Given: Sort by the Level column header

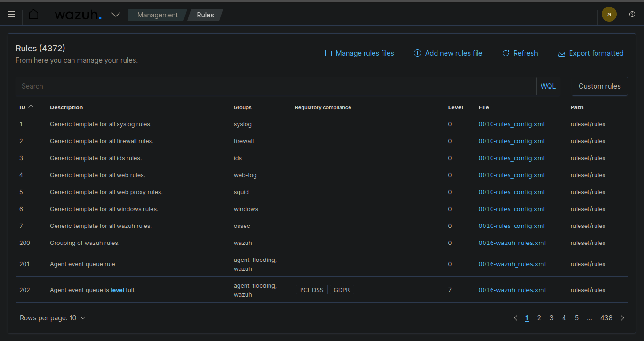Looking at the screenshot, I should [455, 107].
